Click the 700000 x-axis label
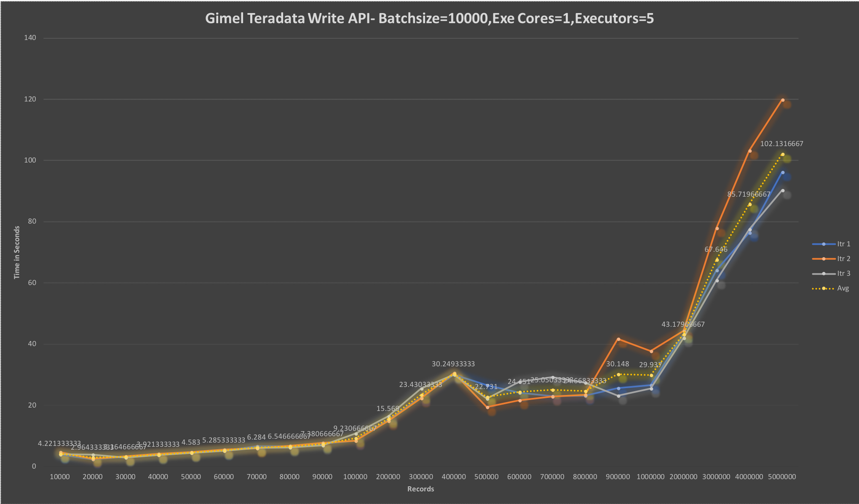The height and width of the screenshot is (504, 859). [x=552, y=477]
